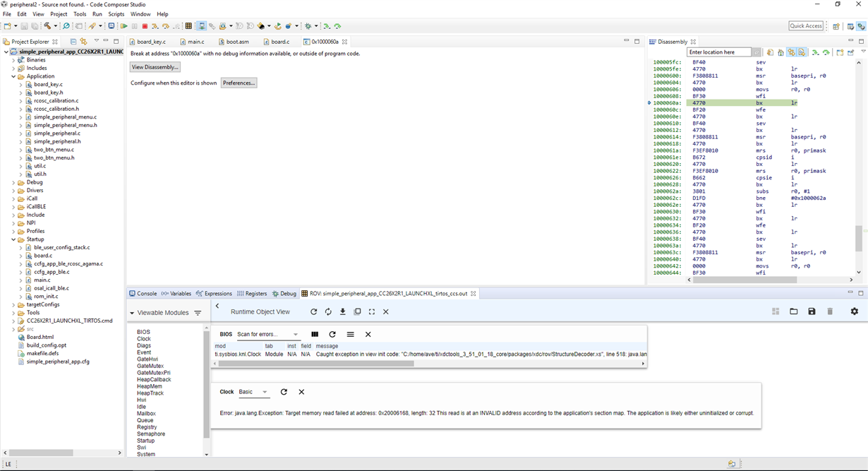Click the Suspend button in main toolbar
This screenshot has height=471, width=868.
134,26
